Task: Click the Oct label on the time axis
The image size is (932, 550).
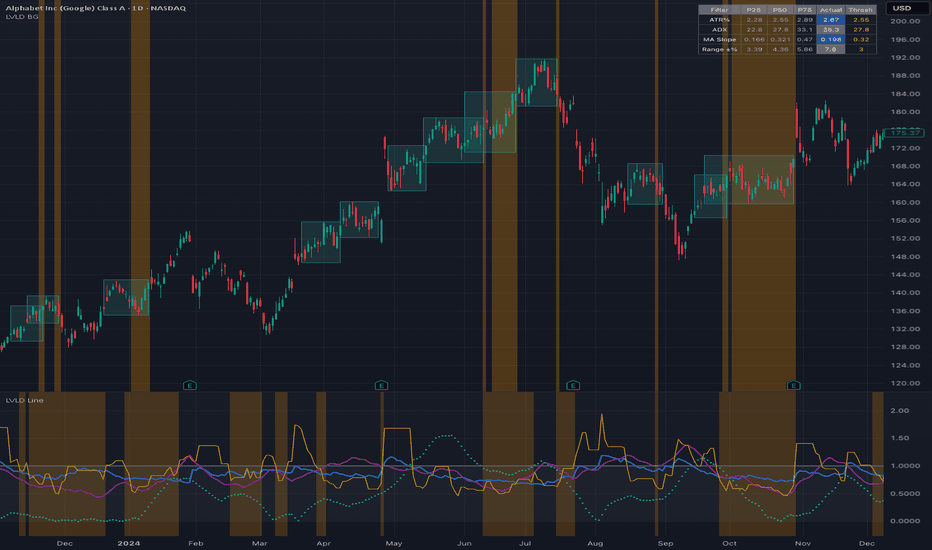Action: coord(729,543)
